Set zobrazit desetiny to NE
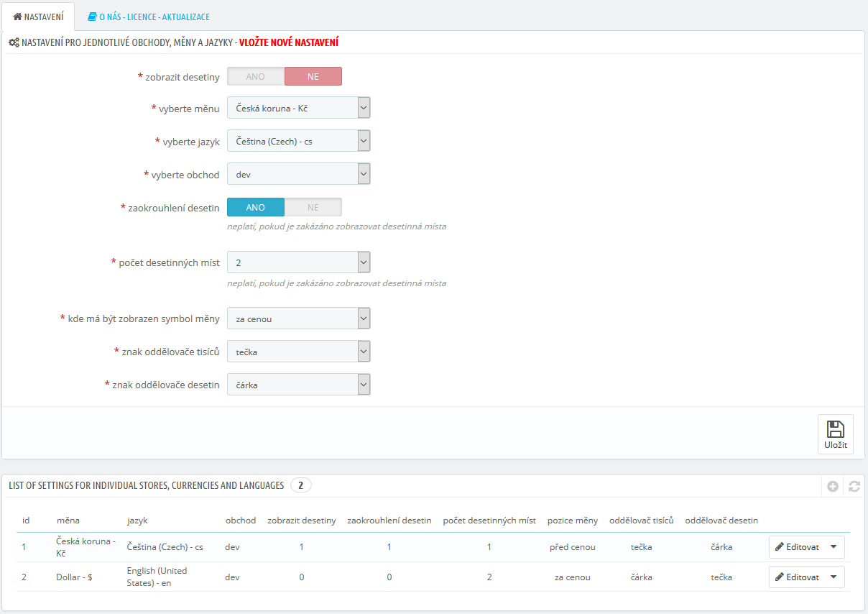 pyautogui.click(x=313, y=76)
